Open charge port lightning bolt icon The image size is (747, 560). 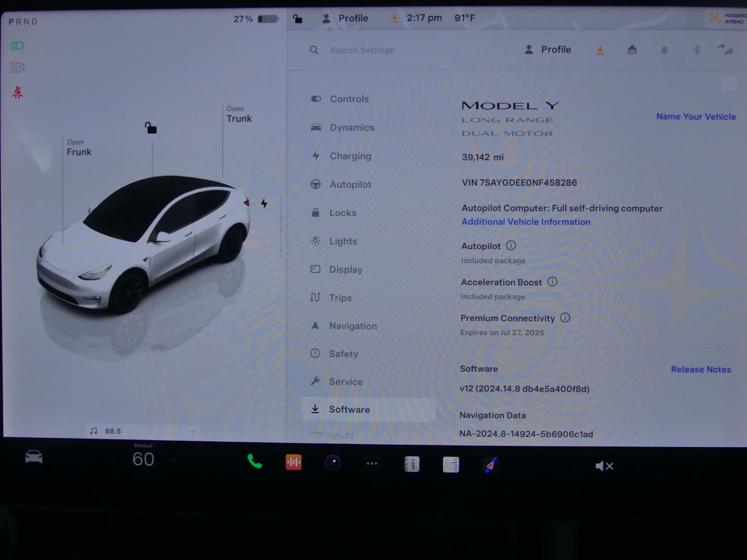point(264,203)
